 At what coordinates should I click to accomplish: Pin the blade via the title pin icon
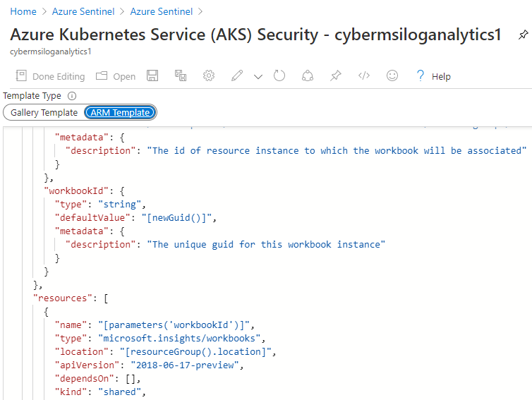(x=523, y=35)
